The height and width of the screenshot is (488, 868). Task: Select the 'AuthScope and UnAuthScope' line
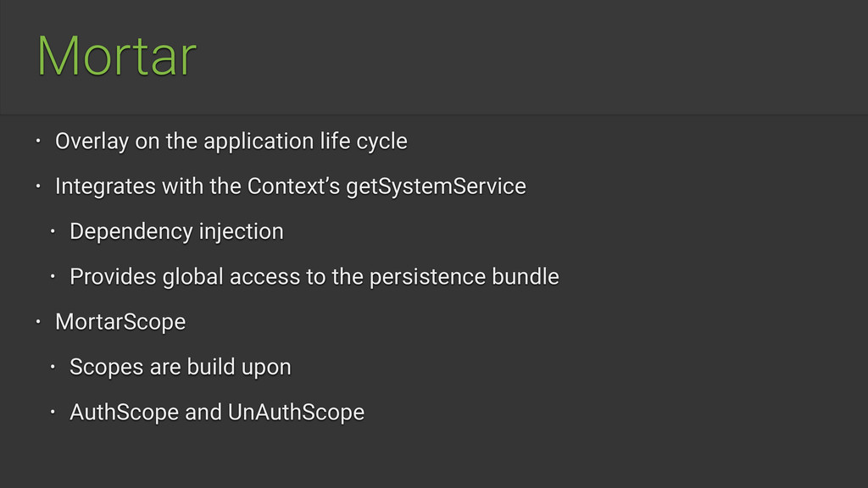coord(216,413)
